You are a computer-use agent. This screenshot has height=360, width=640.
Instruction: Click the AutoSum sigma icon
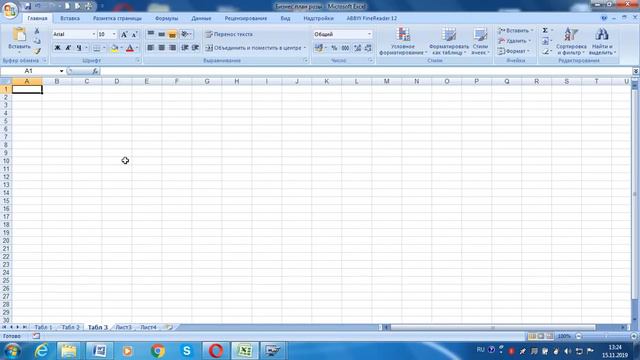coord(545,31)
